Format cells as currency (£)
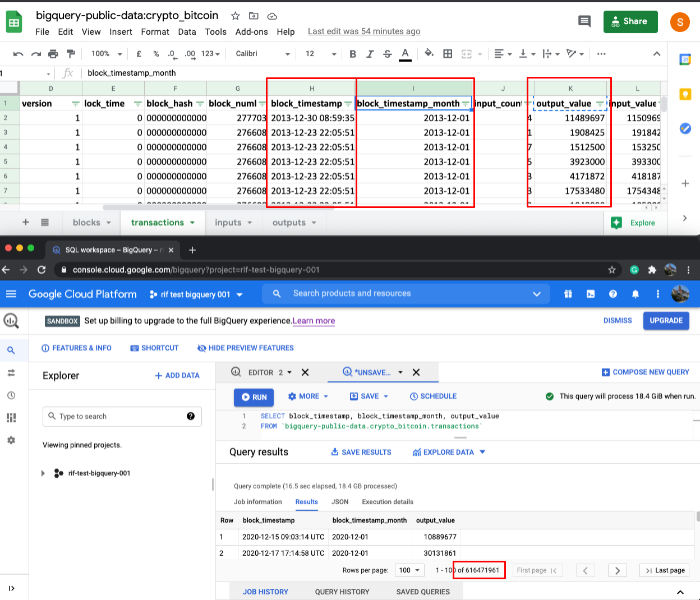 [139, 54]
